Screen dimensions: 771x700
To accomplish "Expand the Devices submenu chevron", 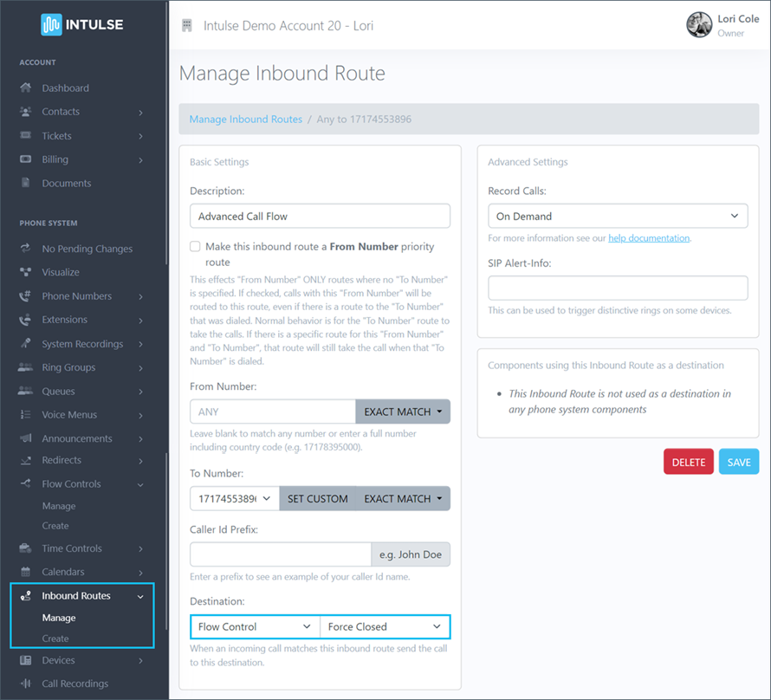I will click(x=140, y=661).
